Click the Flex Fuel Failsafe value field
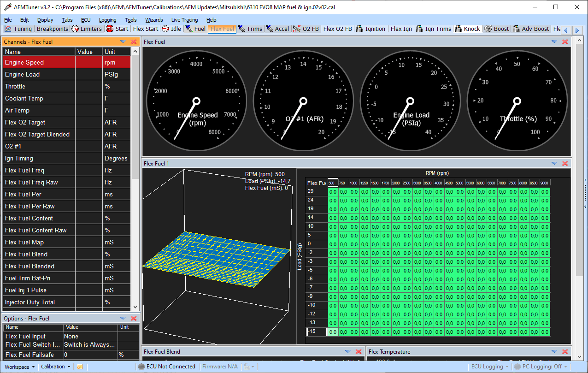Image resolution: width=588 pixels, height=373 pixels. 90,355
